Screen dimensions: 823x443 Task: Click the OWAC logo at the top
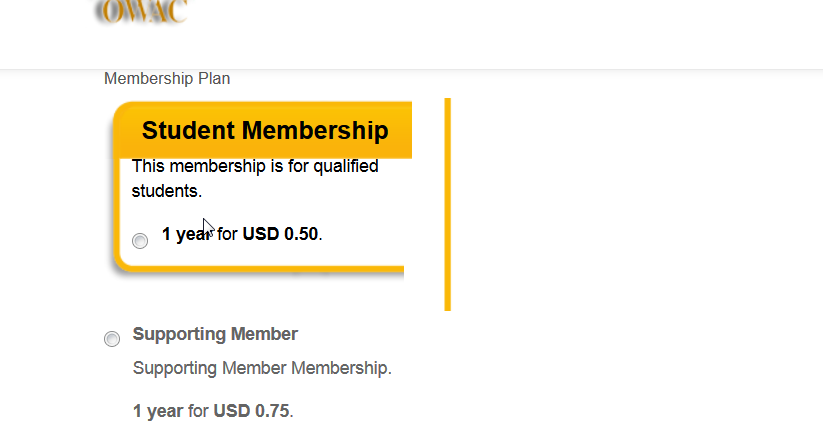[141, 11]
